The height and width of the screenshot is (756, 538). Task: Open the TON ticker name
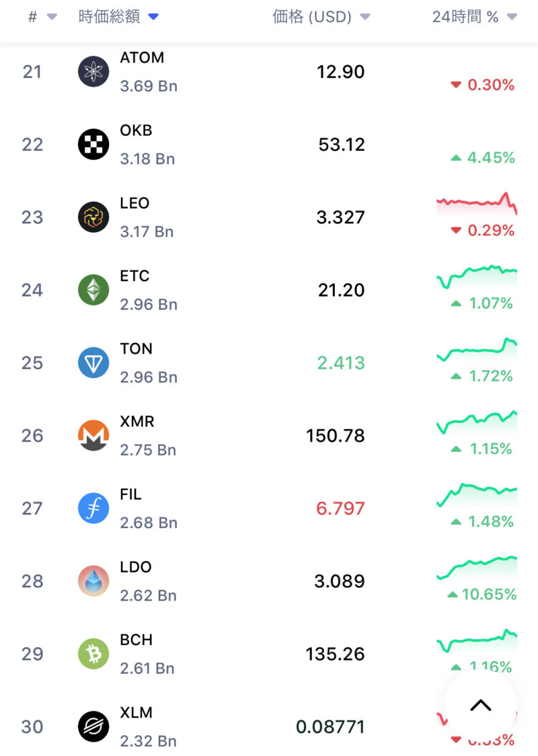coord(136,349)
